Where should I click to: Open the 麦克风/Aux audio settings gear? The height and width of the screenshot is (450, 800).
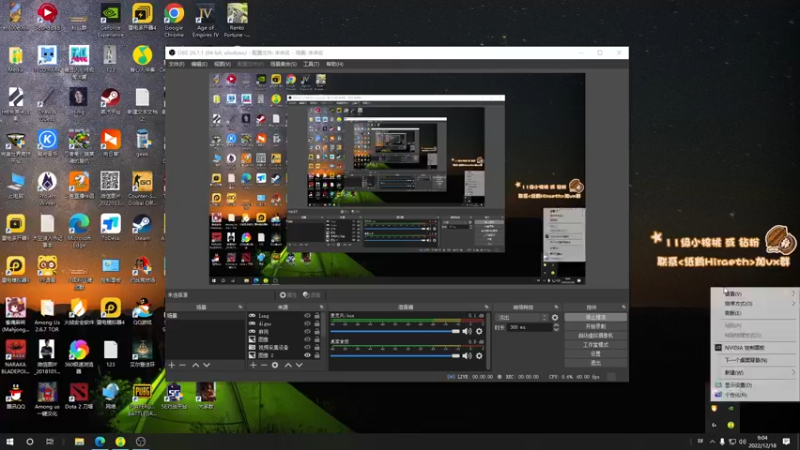point(479,331)
